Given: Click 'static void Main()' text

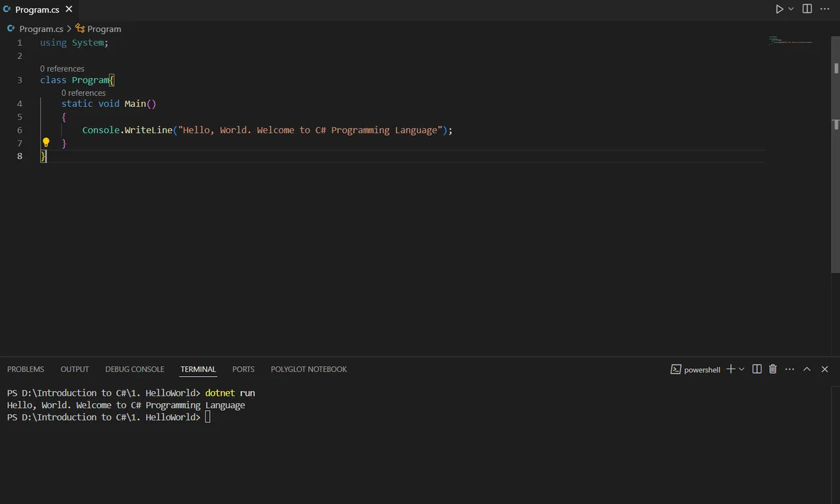Looking at the screenshot, I should tap(109, 104).
